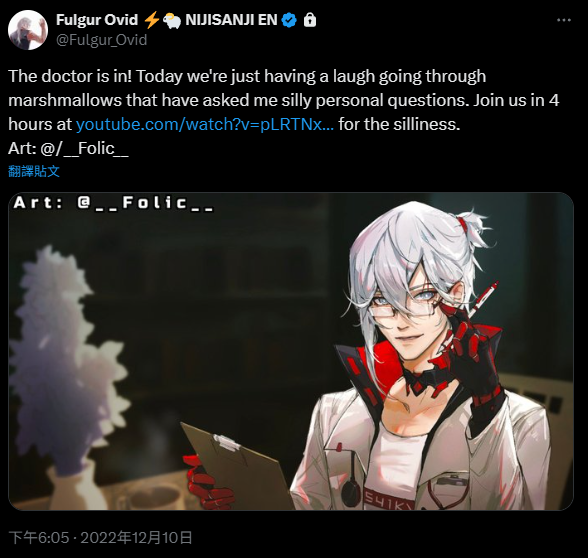This screenshot has width=588, height=558.
Task: Click the 'Art: @/__Folic__' credit line
Action: coord(68,148)
